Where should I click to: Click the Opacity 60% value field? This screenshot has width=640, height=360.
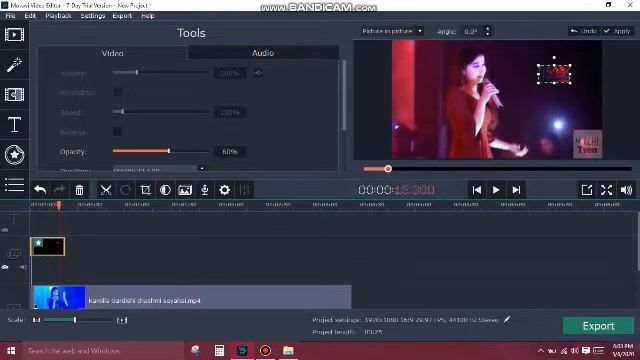click(x=230, y=152)
